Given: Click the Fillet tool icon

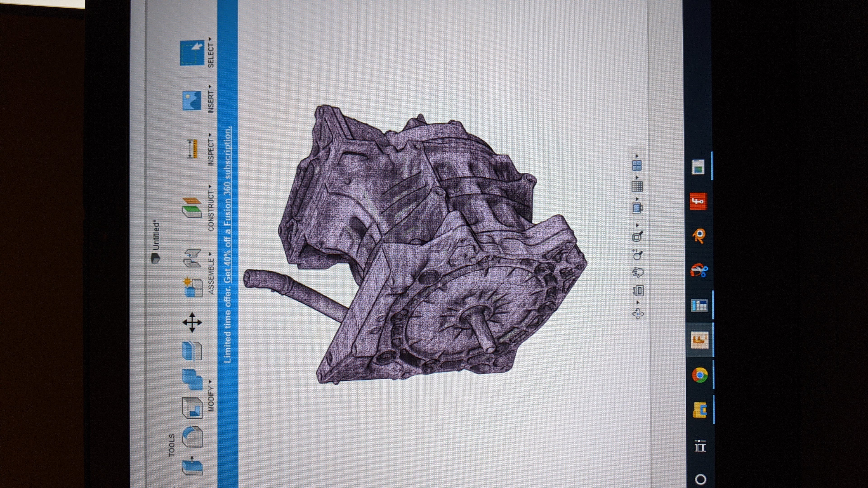Looking at the screenshot, I should pos(192,437).
